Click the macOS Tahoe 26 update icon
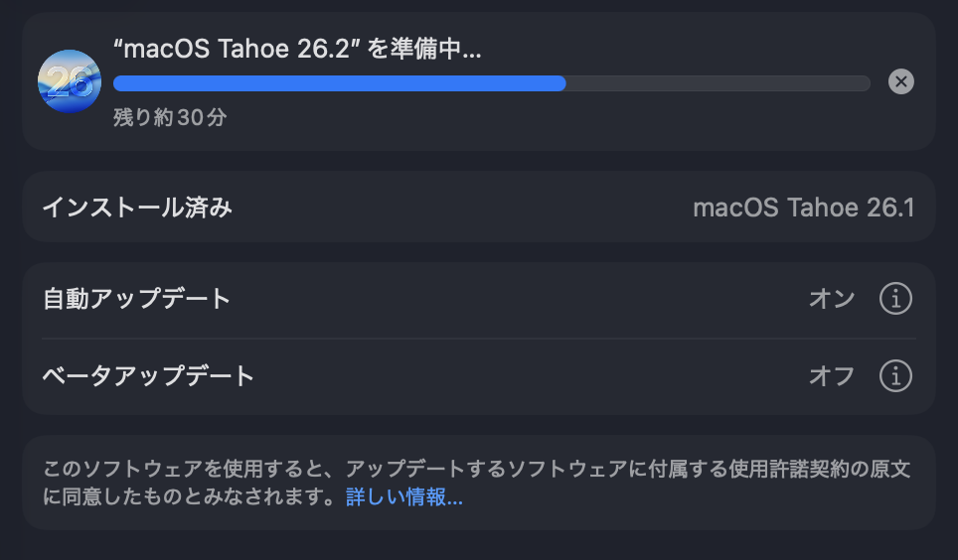The width and height of the screenshot is (958, 560). pyautogui.click(x=70, y=81)
